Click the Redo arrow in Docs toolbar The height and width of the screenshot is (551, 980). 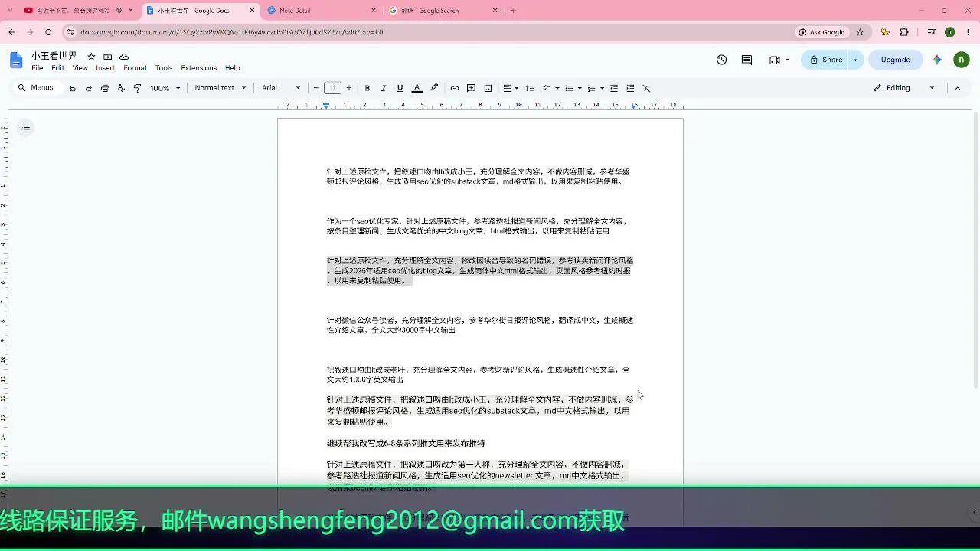(89, 88)
